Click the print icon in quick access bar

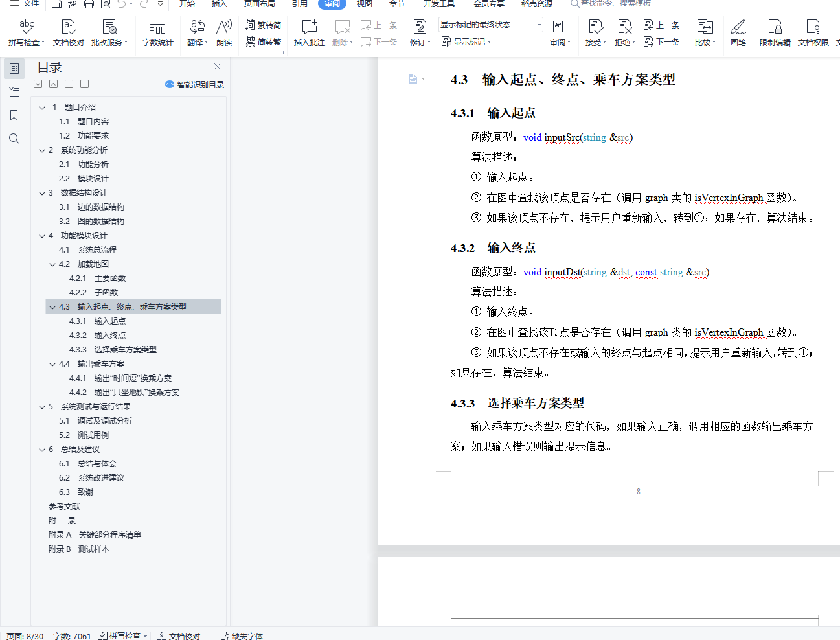[x=89, y=4]
